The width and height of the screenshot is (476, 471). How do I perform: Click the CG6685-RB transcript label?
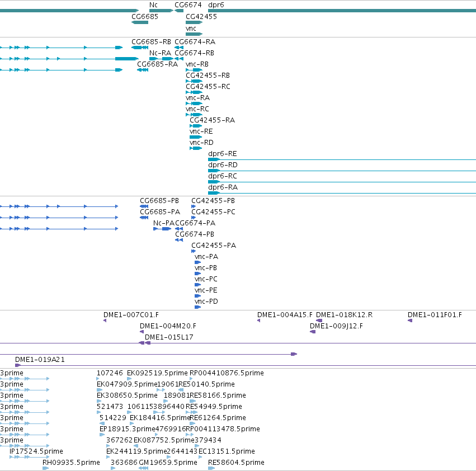click(x=151, y=41)
